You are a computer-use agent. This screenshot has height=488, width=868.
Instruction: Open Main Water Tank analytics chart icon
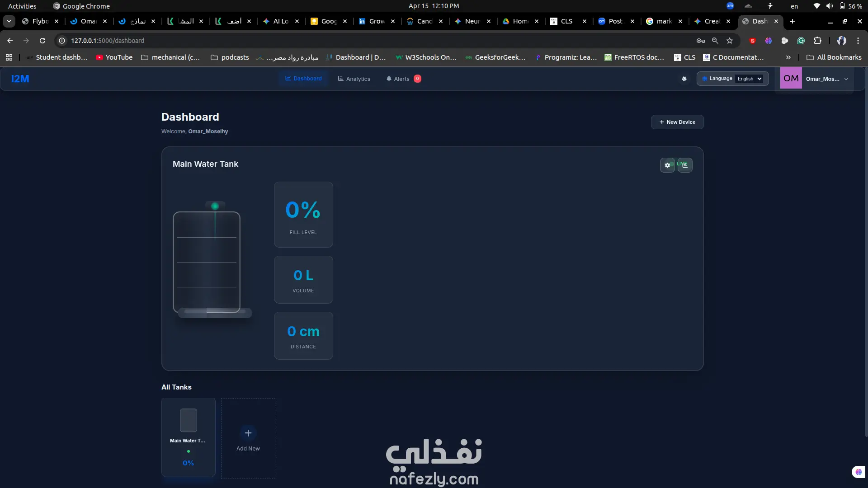tap(685, 165)
